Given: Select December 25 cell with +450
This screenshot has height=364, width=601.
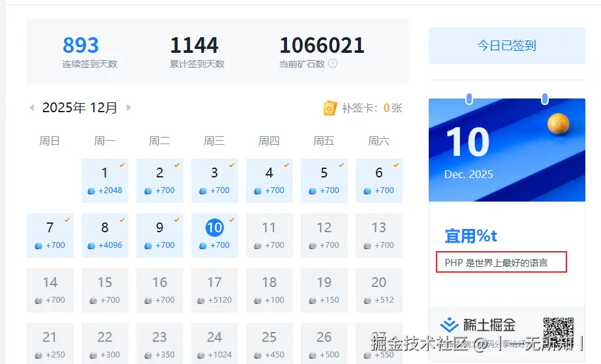Looking at the screenshot, I should 270,343.
